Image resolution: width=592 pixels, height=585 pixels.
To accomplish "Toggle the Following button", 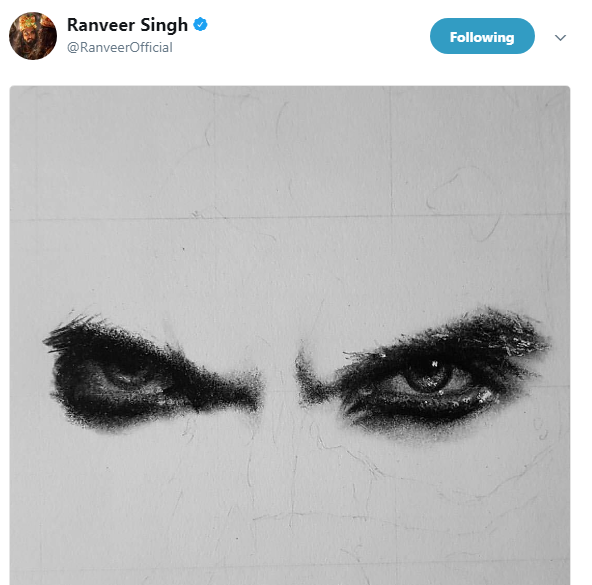I will coord(482,36).
